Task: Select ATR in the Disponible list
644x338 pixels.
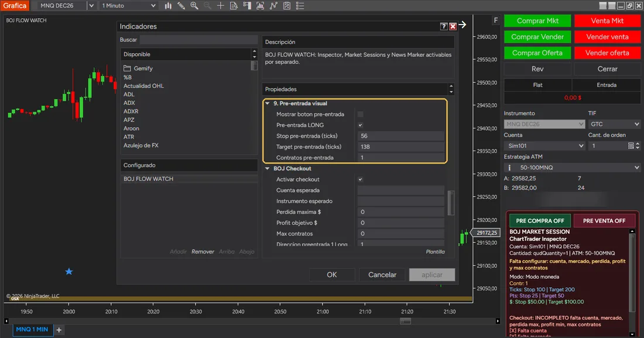Action: [129, 137]
